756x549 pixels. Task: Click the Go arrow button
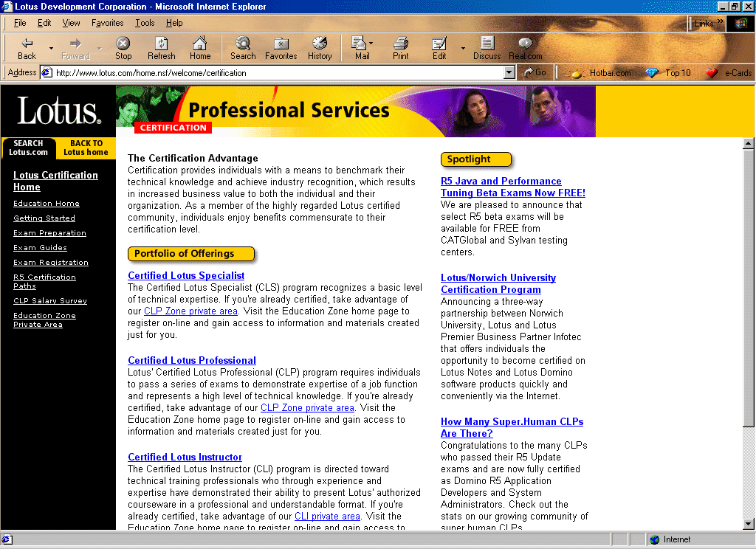pos(535,73)
